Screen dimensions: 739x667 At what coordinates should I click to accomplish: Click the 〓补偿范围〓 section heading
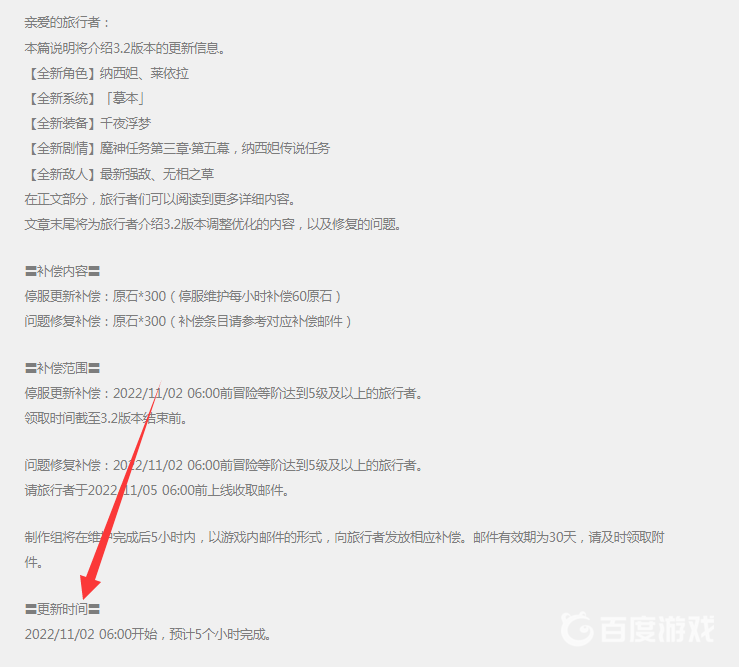pos(62,368)
